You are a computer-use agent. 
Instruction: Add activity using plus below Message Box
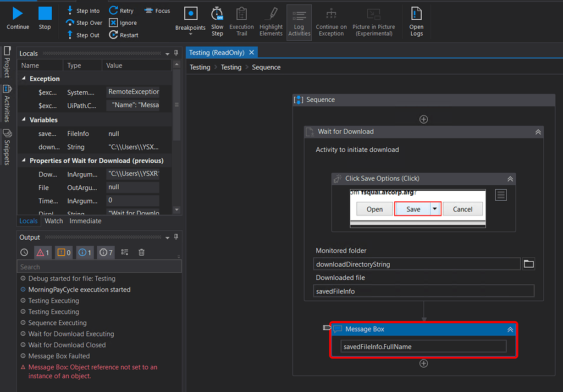point(423,363)
